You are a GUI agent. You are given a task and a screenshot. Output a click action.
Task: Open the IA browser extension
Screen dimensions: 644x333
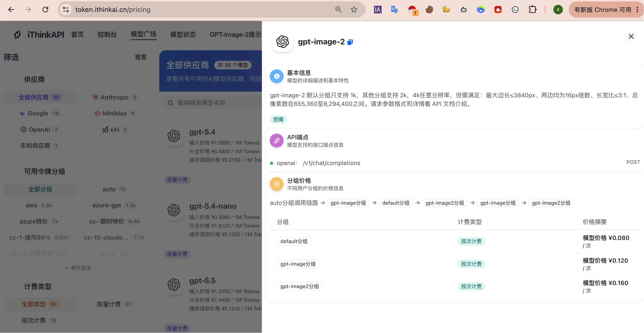(378, 10)
